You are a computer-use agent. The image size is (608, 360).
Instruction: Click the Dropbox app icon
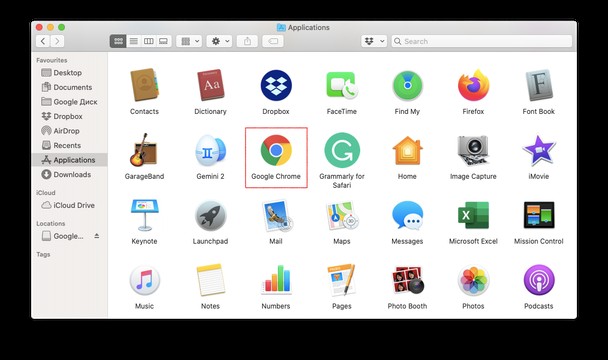click(276, 85)
